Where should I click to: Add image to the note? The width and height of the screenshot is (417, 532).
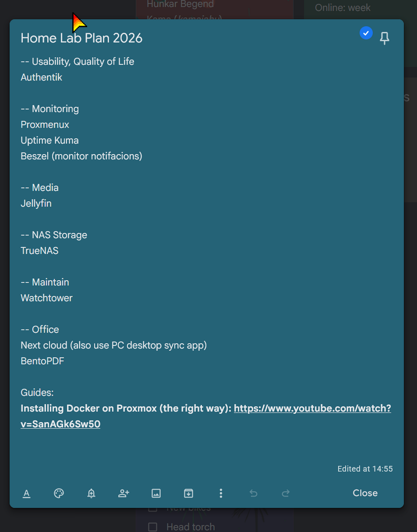(156, 493)
